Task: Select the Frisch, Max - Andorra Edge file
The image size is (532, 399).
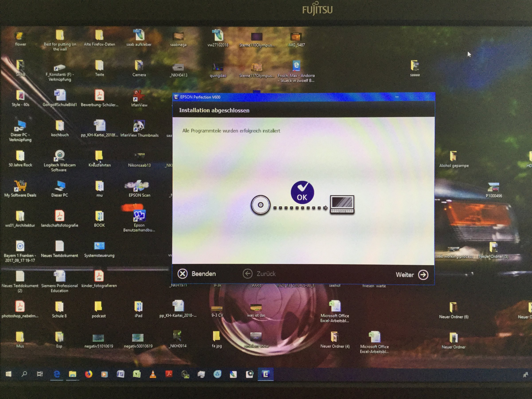Action: click(x=296, y=71)
